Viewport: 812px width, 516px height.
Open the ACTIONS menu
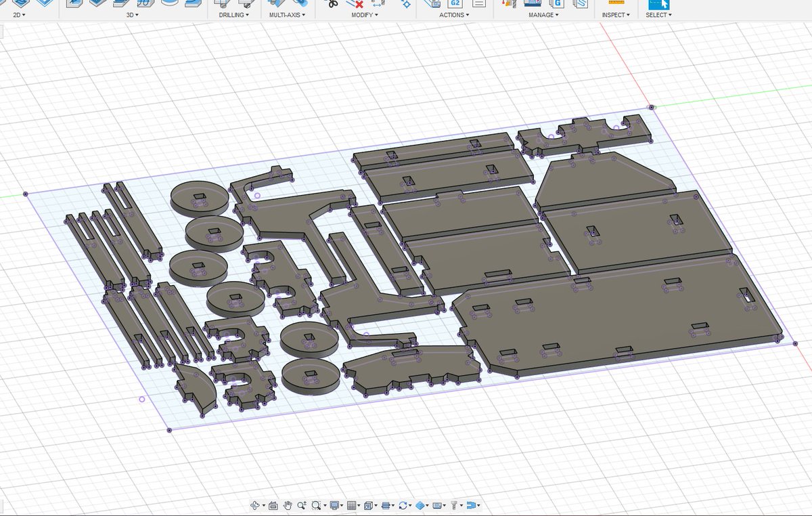click(454, 15)
